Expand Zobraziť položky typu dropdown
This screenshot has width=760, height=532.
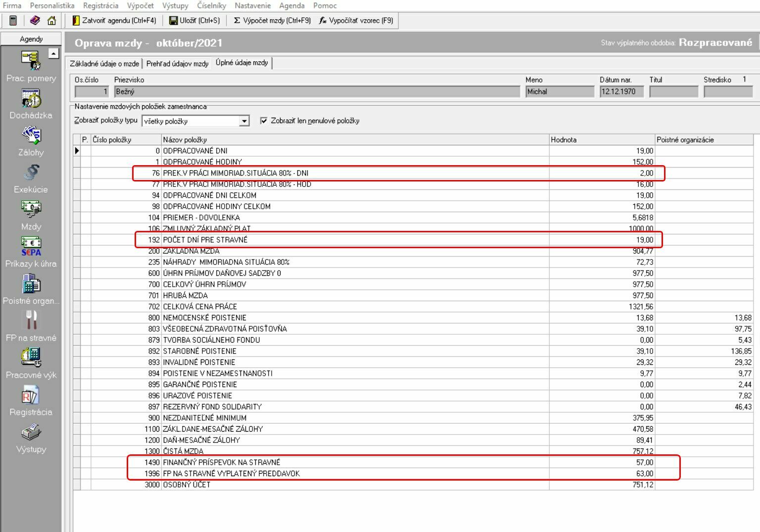pyautogui.click(x=244, y=121)
